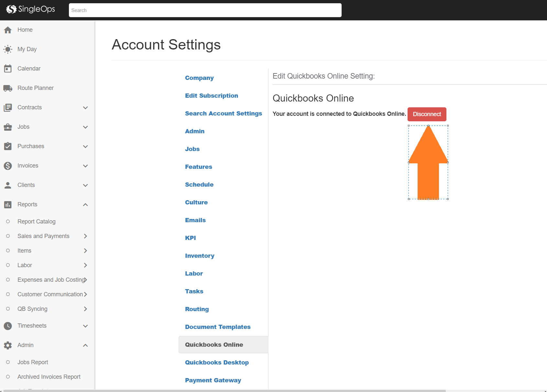Click the Calendar sidebar icon

pos(8,69)
